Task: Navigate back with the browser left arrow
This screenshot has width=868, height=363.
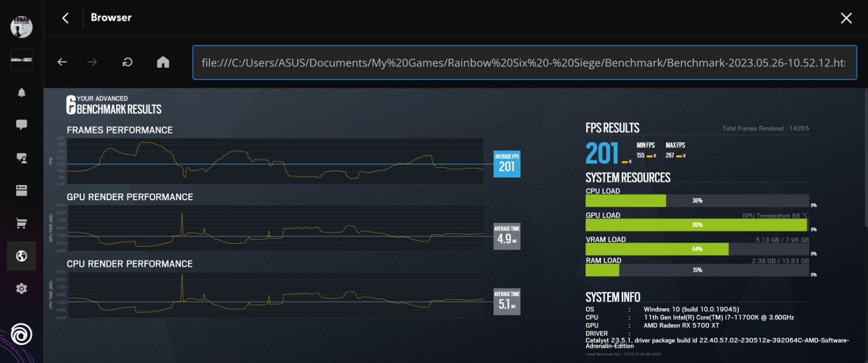Action: tap(62, 62)
